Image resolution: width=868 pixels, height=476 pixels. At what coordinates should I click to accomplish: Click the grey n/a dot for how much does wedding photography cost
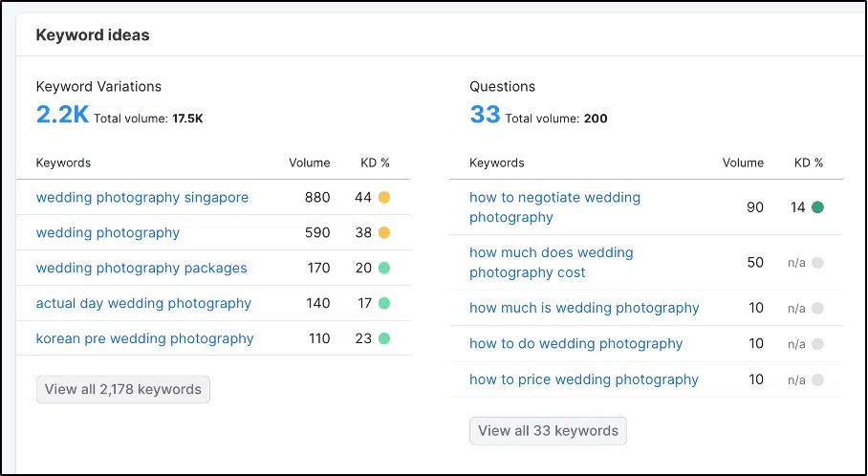[817, 263]
